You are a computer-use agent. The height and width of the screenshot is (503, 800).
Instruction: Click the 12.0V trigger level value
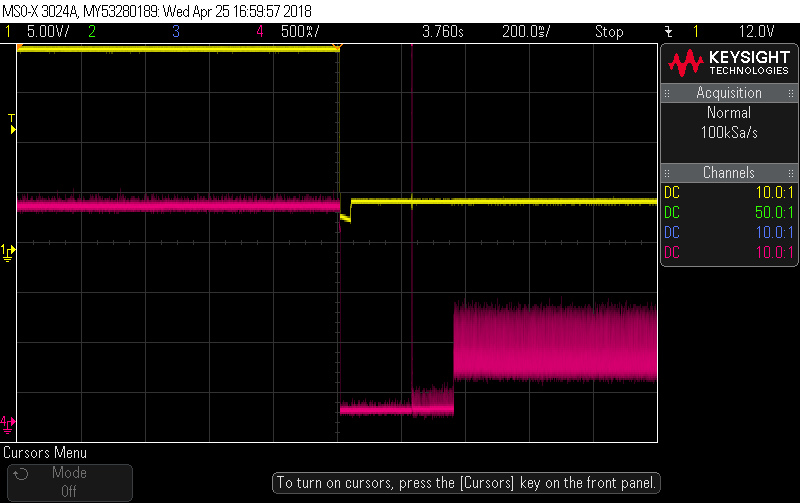pyautogui.click(x=757, y=32)
